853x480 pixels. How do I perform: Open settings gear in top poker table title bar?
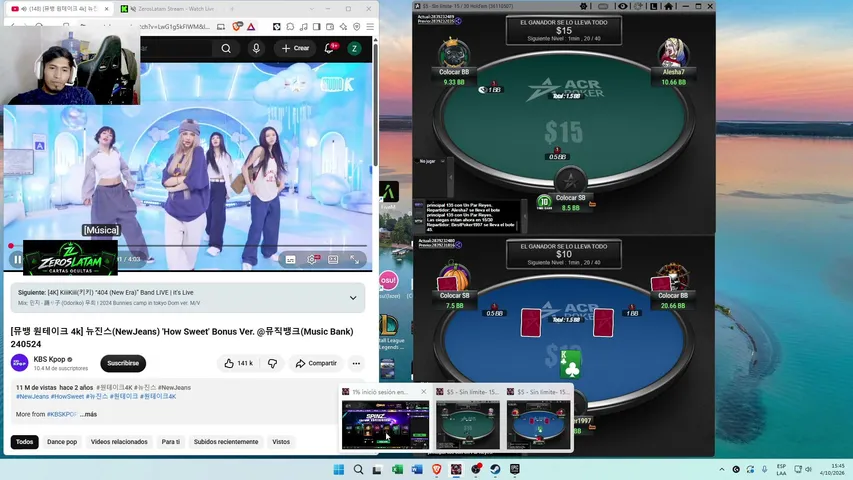click(584, 6)
